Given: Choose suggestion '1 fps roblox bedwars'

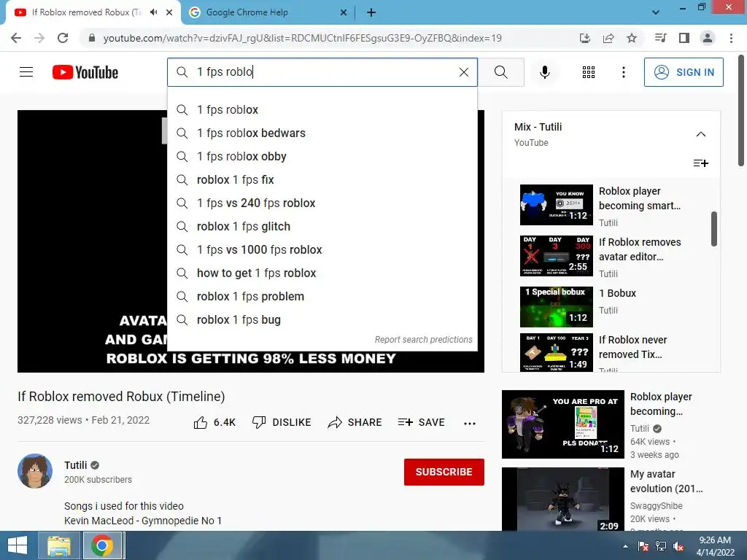Looking at the screenshot, I should 322,133.
